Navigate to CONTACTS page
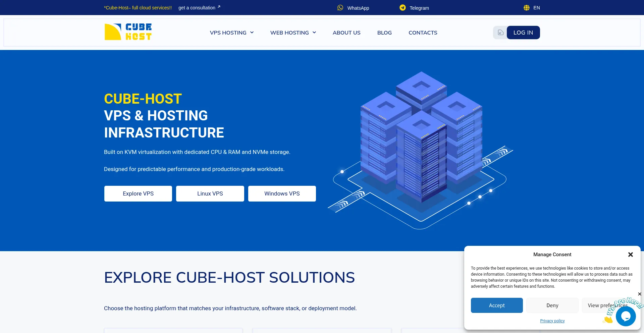644x333 pixels. click(x=423, y=33)
